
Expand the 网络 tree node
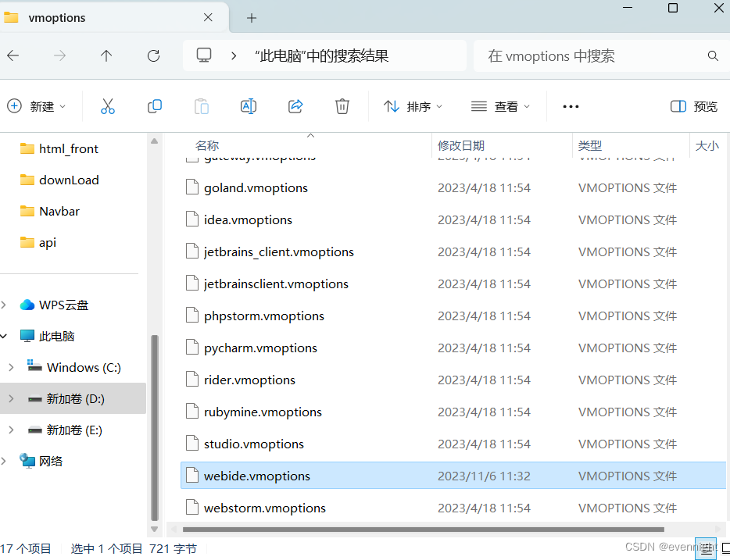click(4, 461)
